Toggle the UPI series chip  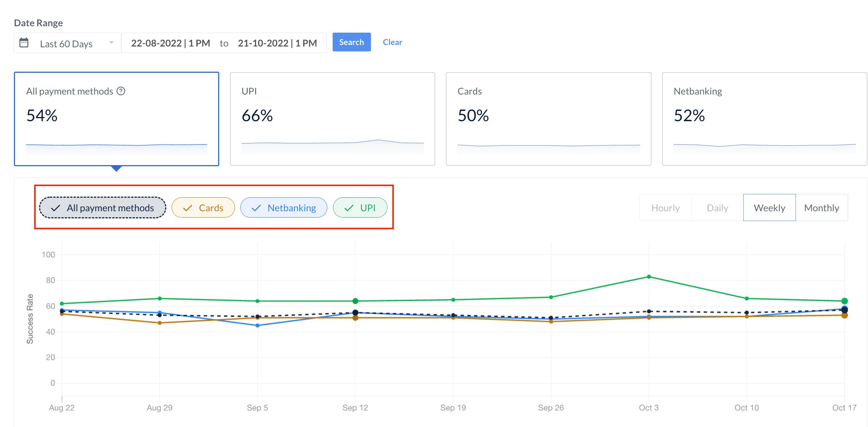point(360,207)
